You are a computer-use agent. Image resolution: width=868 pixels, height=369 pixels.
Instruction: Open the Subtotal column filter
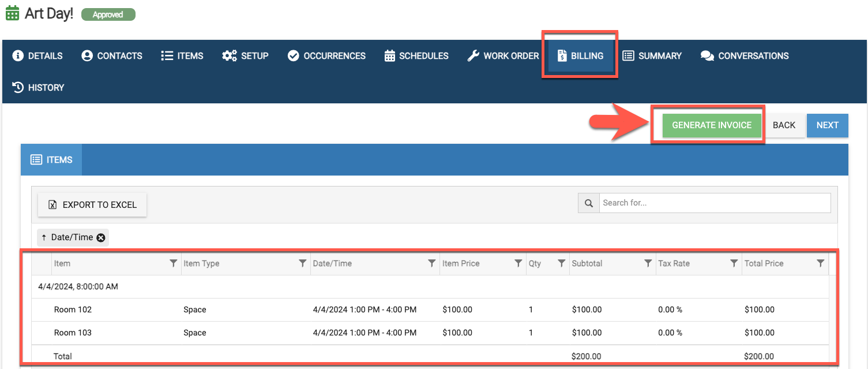pyautogui.click(x=648, y=263)
